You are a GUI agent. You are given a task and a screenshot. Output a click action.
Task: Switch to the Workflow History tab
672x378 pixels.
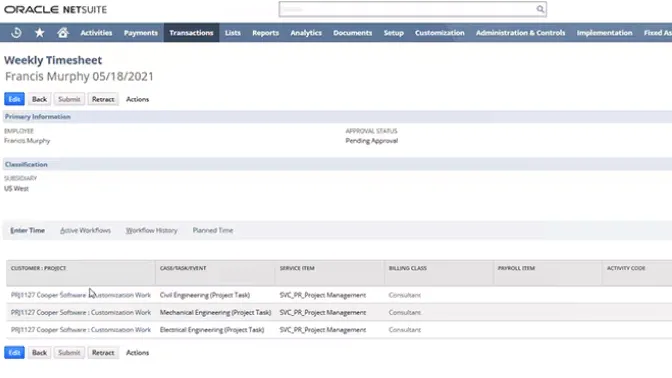[151, 231]
